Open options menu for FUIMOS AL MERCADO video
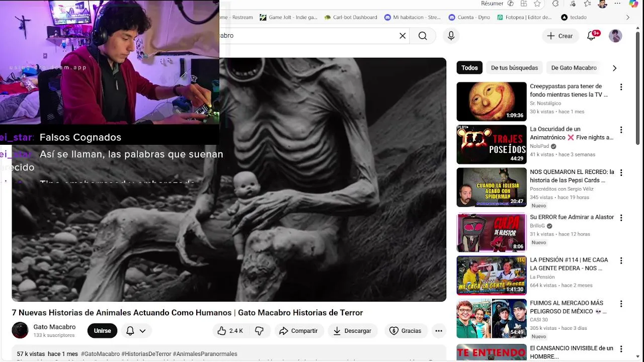This screenshot has height=362, width=644. point(621,304)
